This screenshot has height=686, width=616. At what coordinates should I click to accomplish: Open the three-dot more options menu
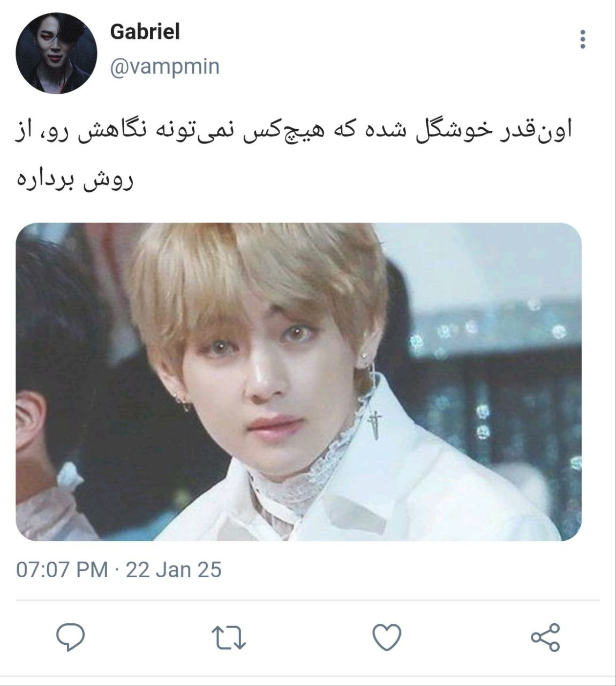click(x=583, y=39)
